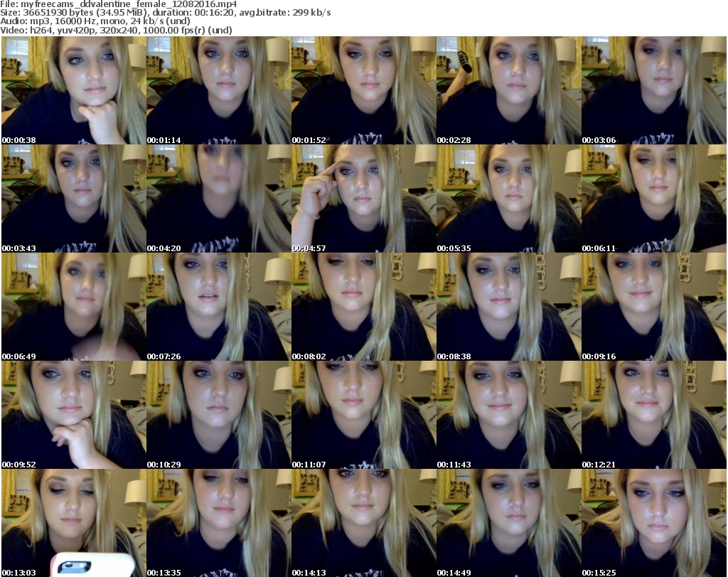Select the thumbnail timestamped 00:11:07

coord(363,415)
